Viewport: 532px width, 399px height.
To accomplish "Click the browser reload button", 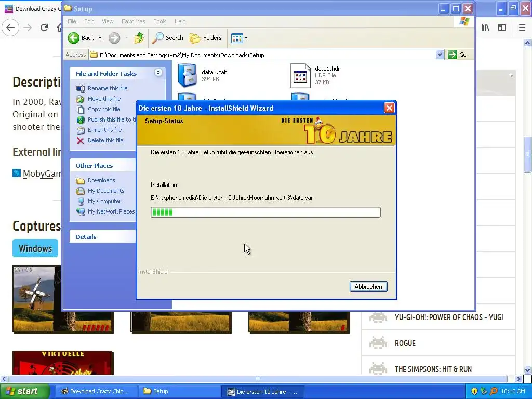I will pyautogui.click(x=44, y=28).
